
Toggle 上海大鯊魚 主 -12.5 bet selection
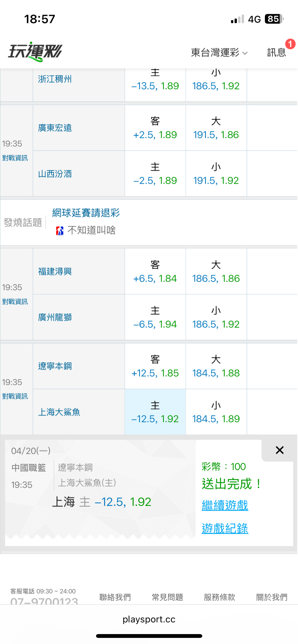pyautogui.click(x=155, y=412)
